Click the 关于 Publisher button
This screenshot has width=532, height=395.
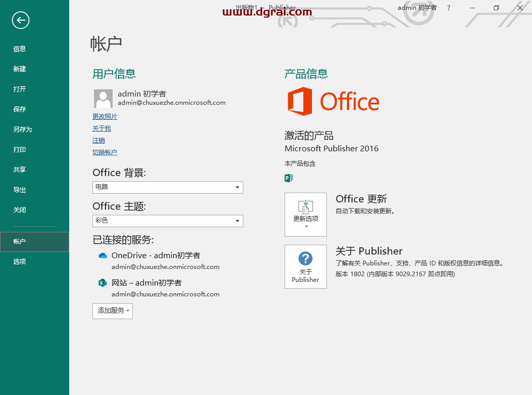click(x=306, y=267)
